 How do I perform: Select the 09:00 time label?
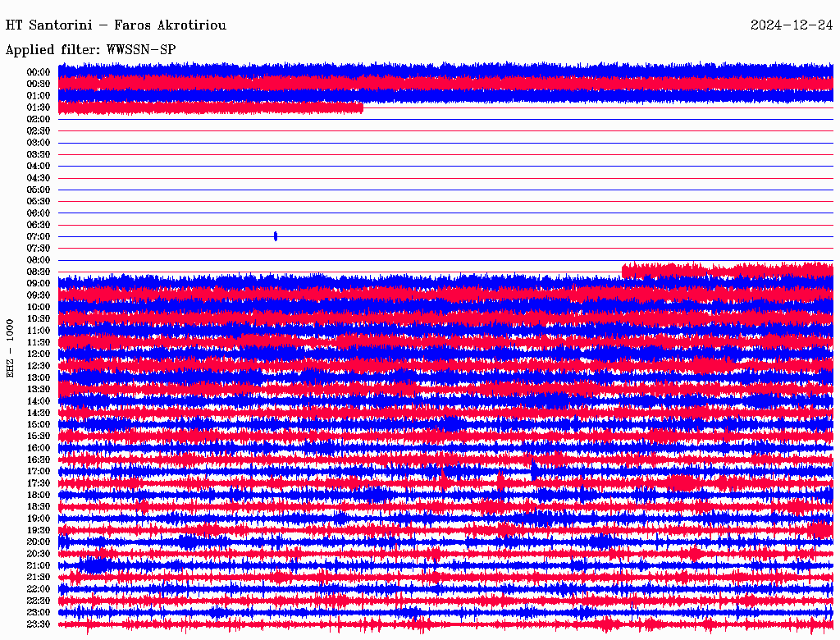39,284
